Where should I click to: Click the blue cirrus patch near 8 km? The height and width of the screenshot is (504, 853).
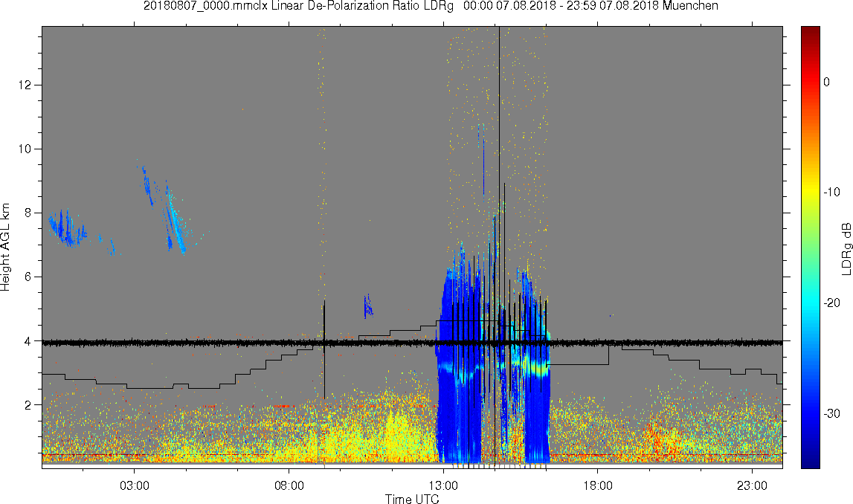click(67, 228)
